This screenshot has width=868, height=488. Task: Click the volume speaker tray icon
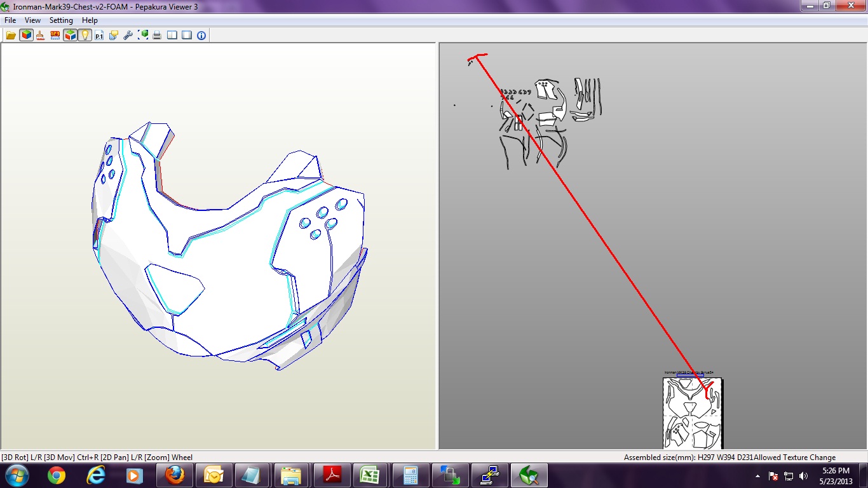(x=804, y=476)
